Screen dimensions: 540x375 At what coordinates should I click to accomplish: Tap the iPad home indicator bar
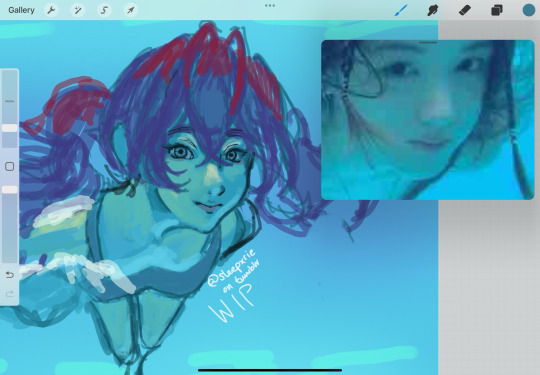(270, 370)
